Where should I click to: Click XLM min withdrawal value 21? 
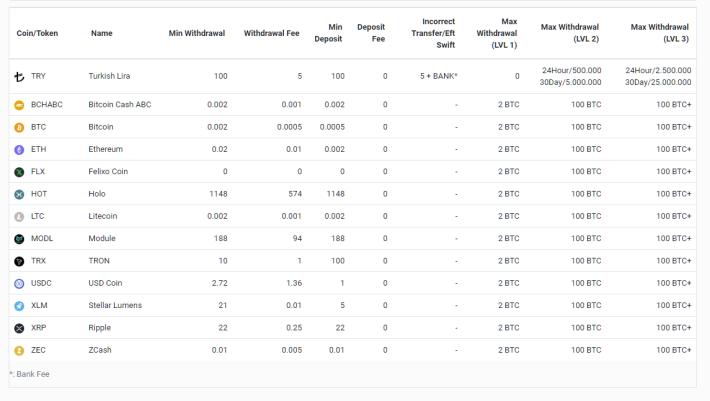(x=223, y=306)
